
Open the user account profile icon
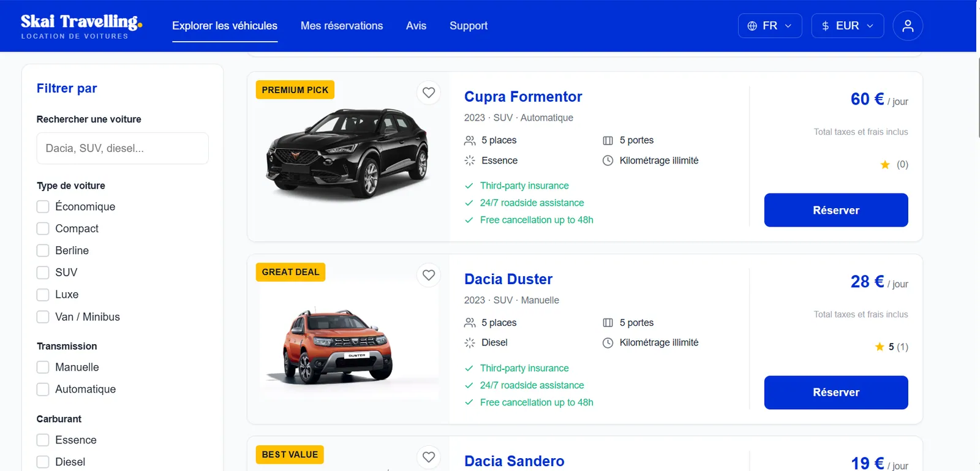pos(908,26)
